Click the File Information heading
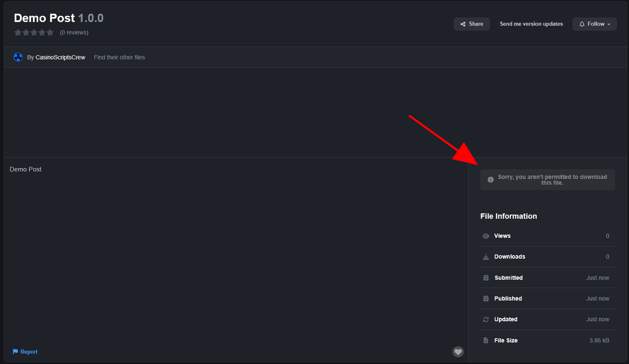The height and width of the screenshot is (364, 629). pos(508,216)
